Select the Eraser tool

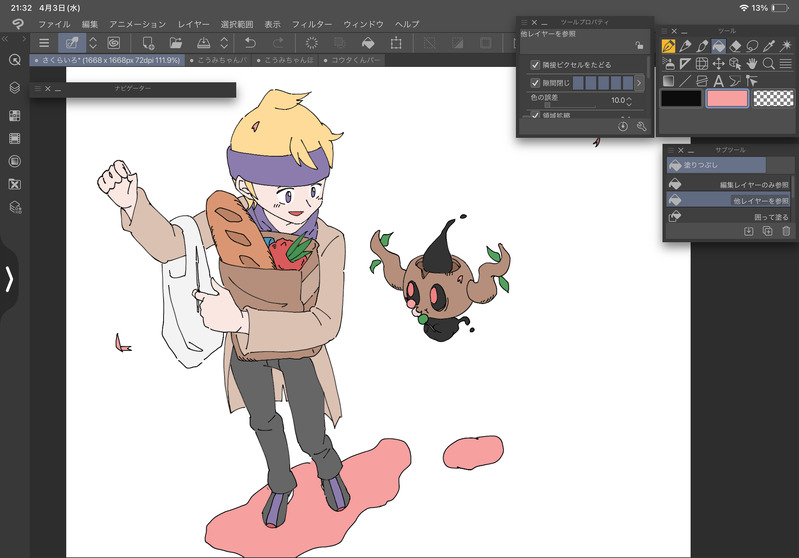point(735,46)
